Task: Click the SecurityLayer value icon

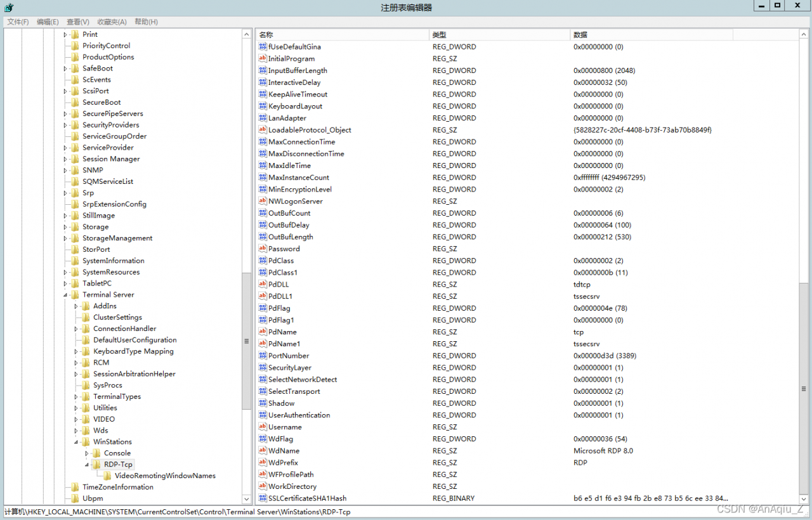Action: click(263, 368)
